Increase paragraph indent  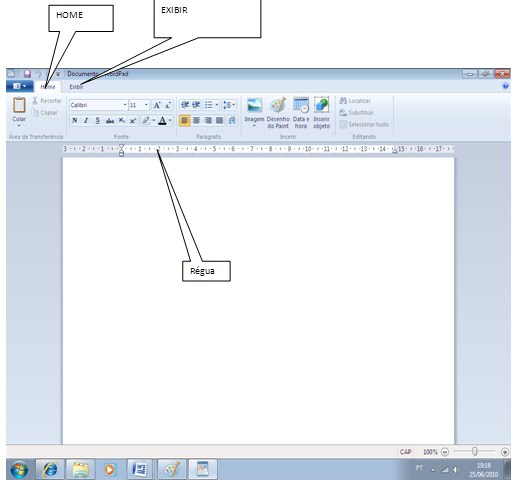point(196,105)
